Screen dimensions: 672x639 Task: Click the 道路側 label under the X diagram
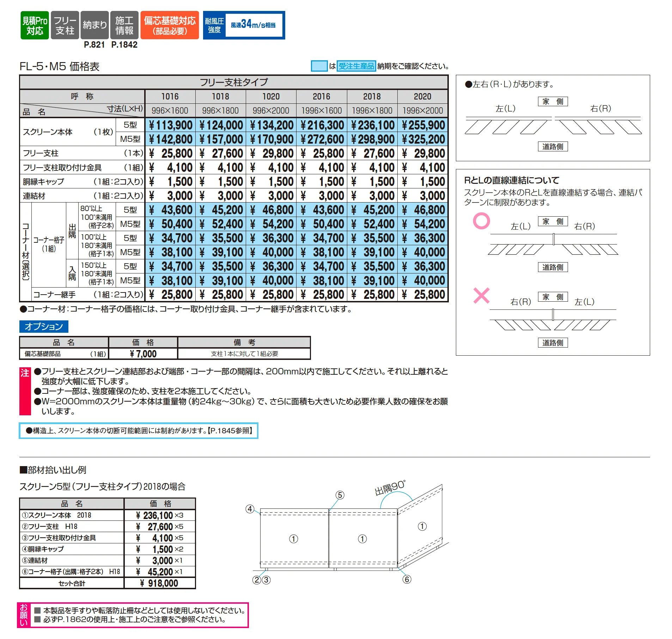[x=553, y=343]
